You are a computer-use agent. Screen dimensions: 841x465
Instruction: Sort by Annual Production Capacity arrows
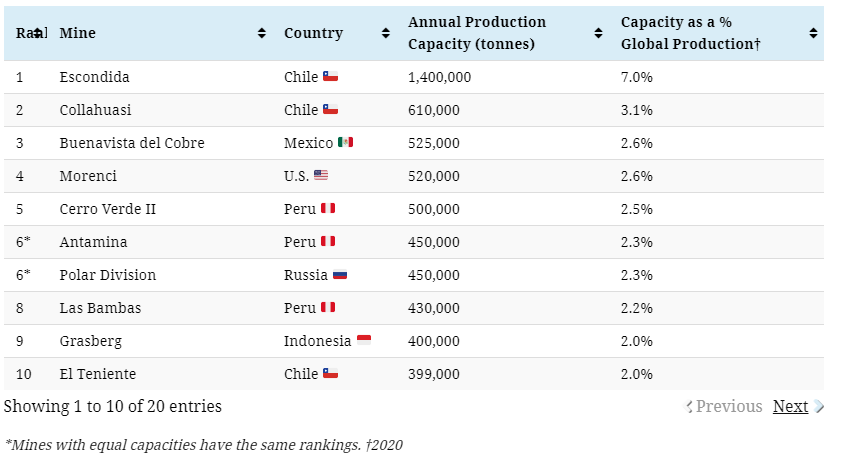click(598, 33)
